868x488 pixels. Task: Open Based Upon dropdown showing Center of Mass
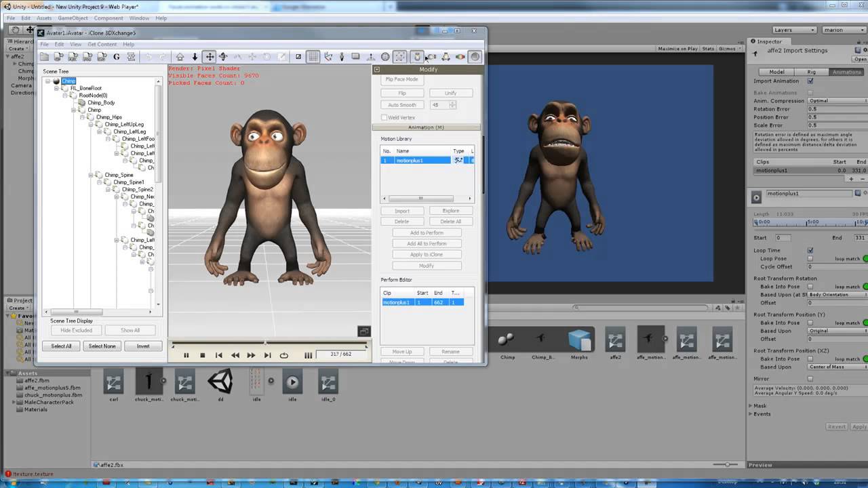click(837, 367)
